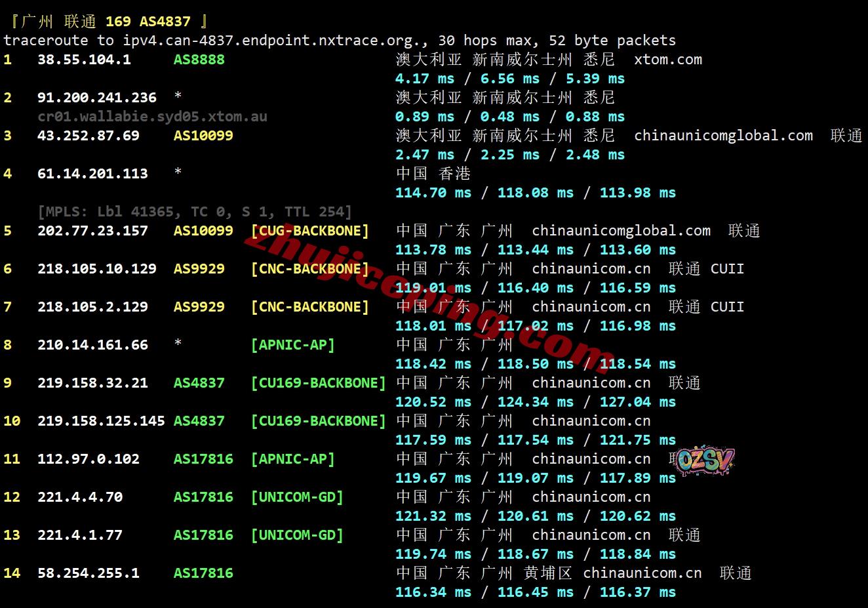Click the IP address 112.97.0.102

tap(89, 459)
